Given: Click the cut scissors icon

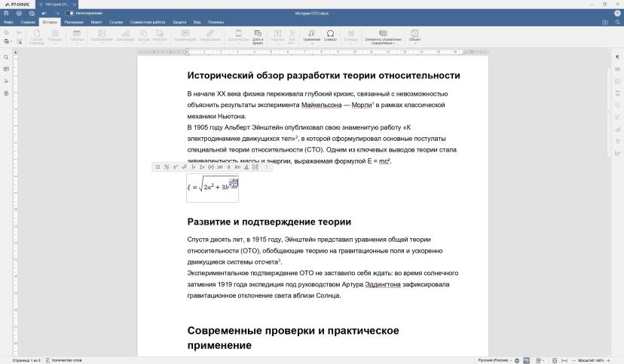Looking at the screenshot, I should point(19,32).
